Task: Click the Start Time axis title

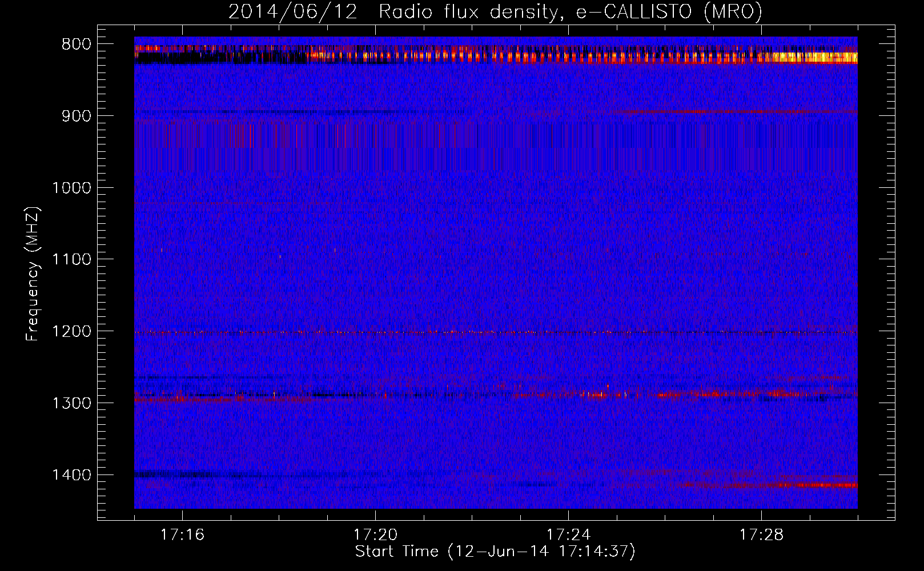Action: 495,552
